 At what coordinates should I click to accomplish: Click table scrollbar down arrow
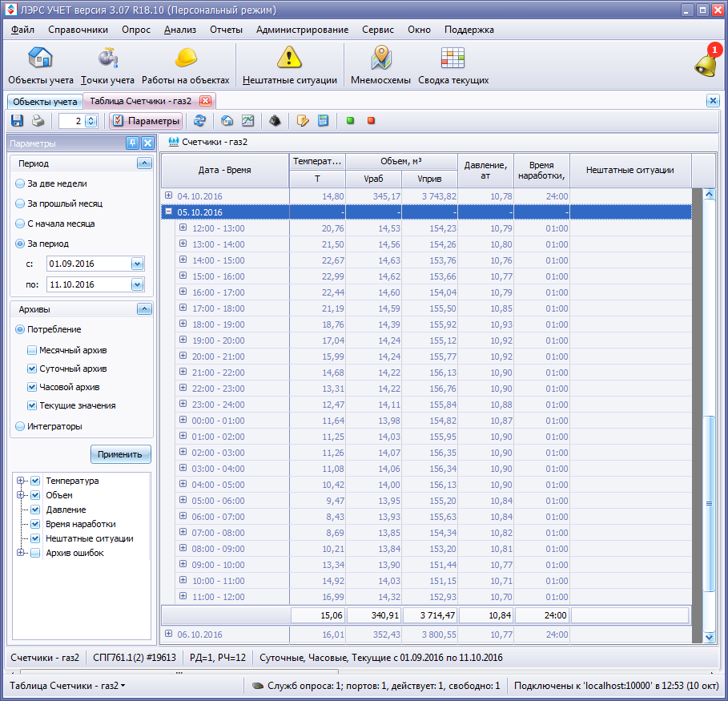709,638
